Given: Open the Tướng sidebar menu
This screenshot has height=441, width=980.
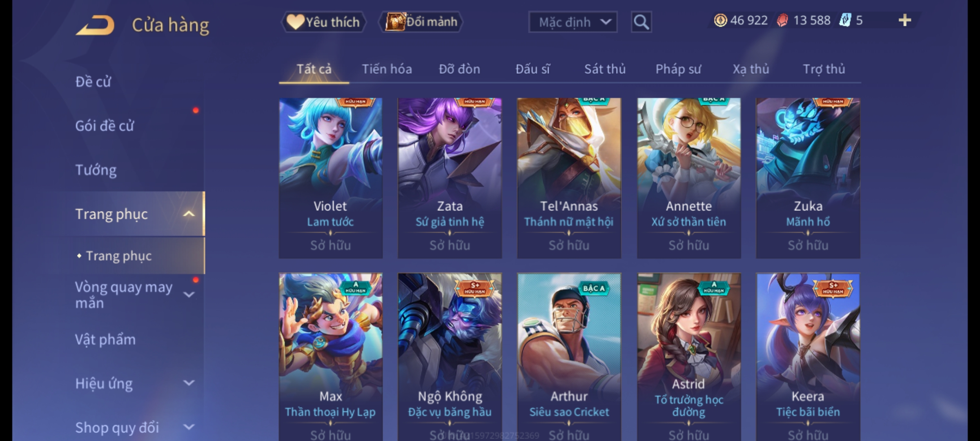Looking at the screenshot, I should [96, 170].
